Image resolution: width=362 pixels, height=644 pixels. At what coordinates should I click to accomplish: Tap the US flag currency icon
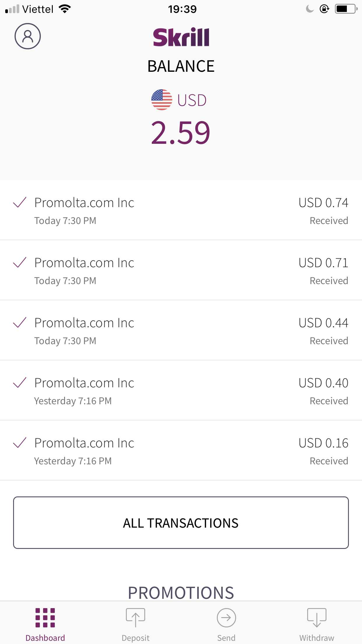click(162, 100)
